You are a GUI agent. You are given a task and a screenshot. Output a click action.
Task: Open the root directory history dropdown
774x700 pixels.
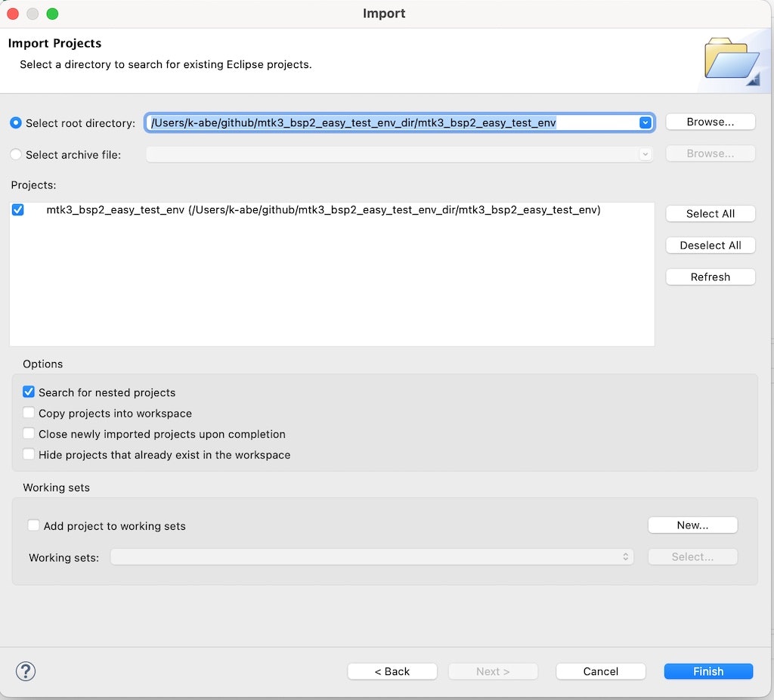644,122
